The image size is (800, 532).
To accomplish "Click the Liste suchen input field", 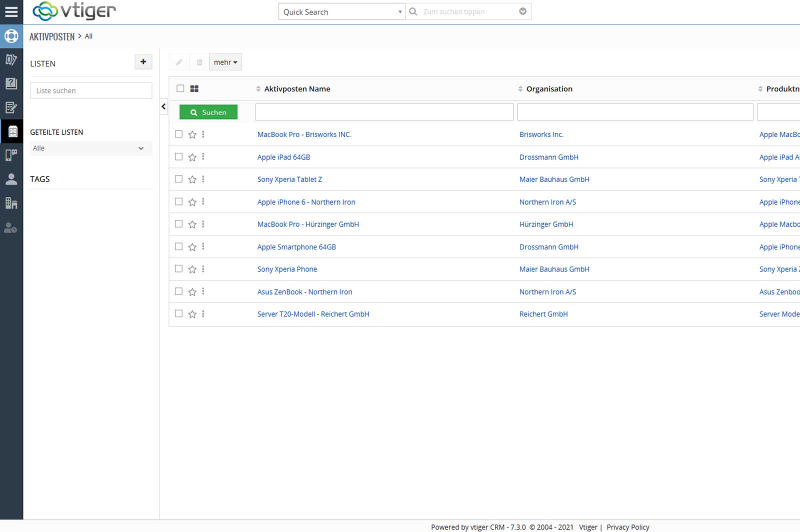I will (x=91, y=91).
